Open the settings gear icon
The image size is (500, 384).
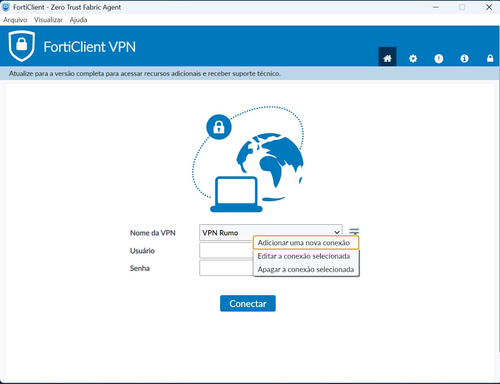413,59
